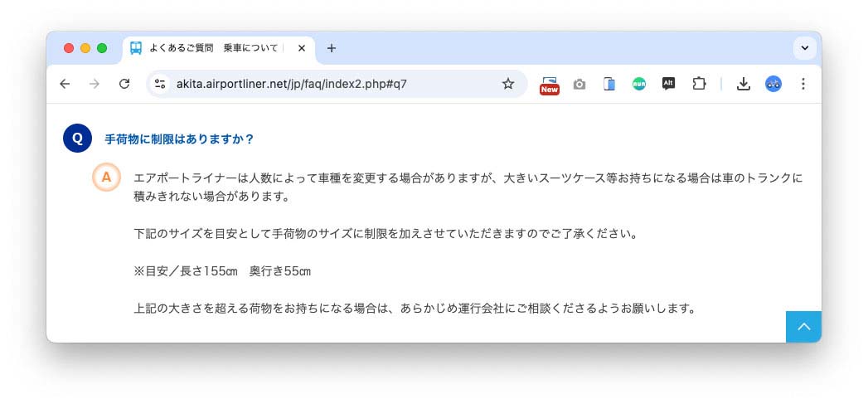868x404 pixels.
Task: Click the text ※目安／長さ155㎝ 奥行き55㎝
Action: point(222,271)
